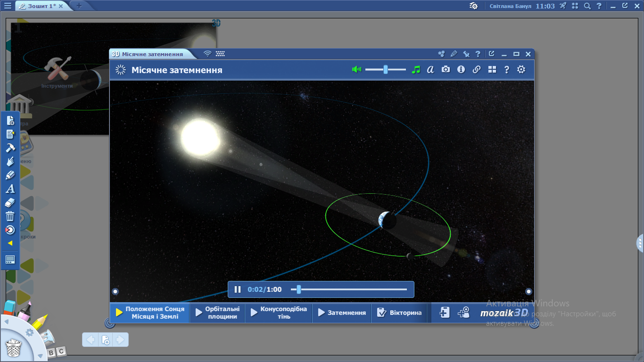Viewport: 644px width, 362px height.
Task: Click the round handle on the player's left edge
Action: 115,291
